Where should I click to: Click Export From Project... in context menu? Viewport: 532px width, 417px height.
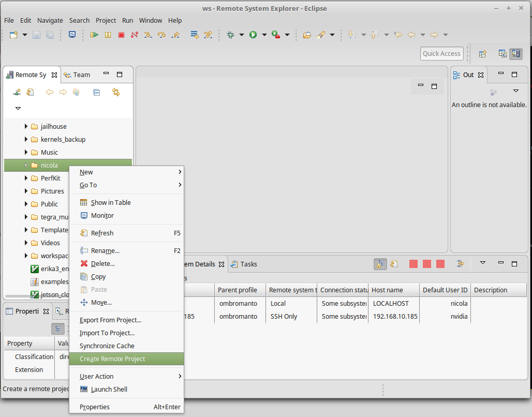127,320
